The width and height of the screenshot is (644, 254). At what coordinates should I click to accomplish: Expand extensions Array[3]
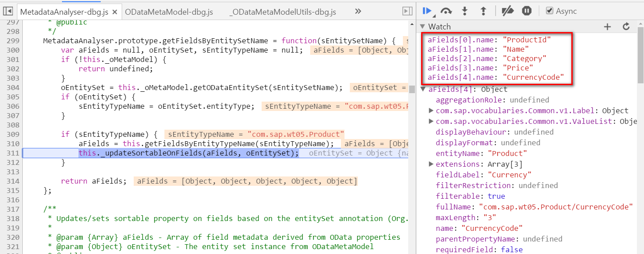431,164
